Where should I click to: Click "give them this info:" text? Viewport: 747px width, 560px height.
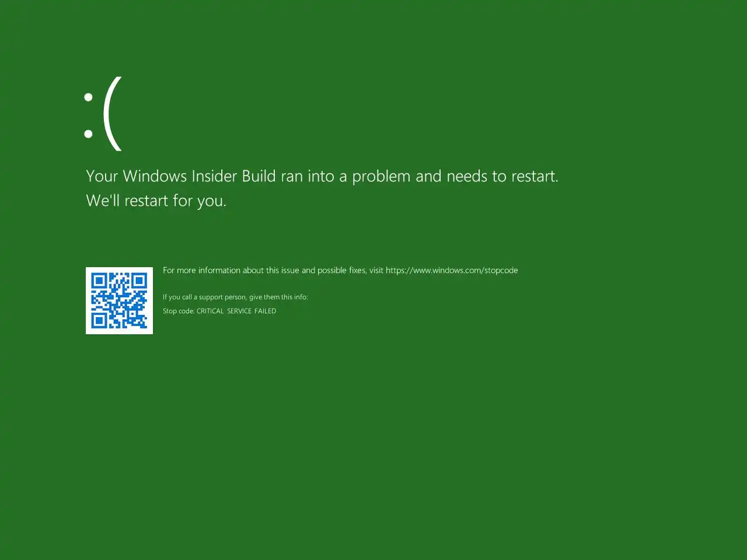[278, 297]
